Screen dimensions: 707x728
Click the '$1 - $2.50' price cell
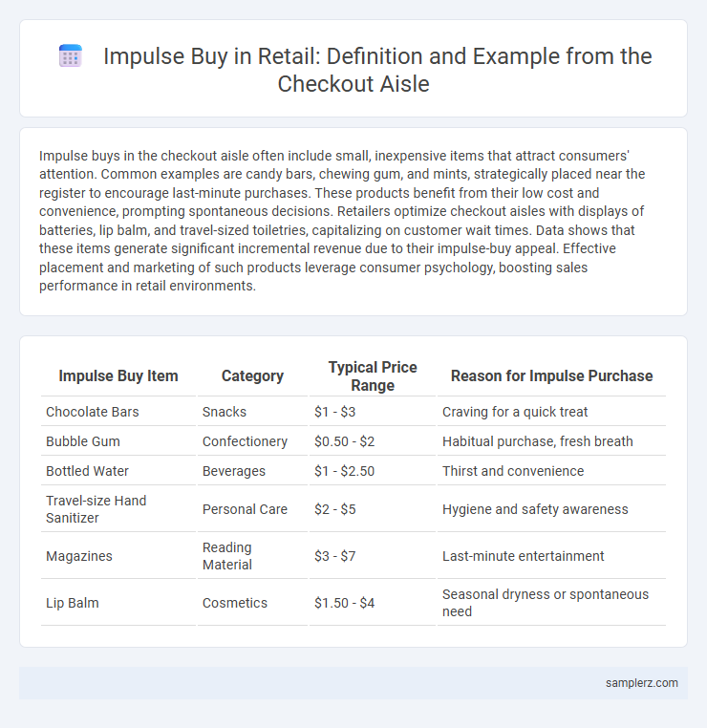click(373, 471)
